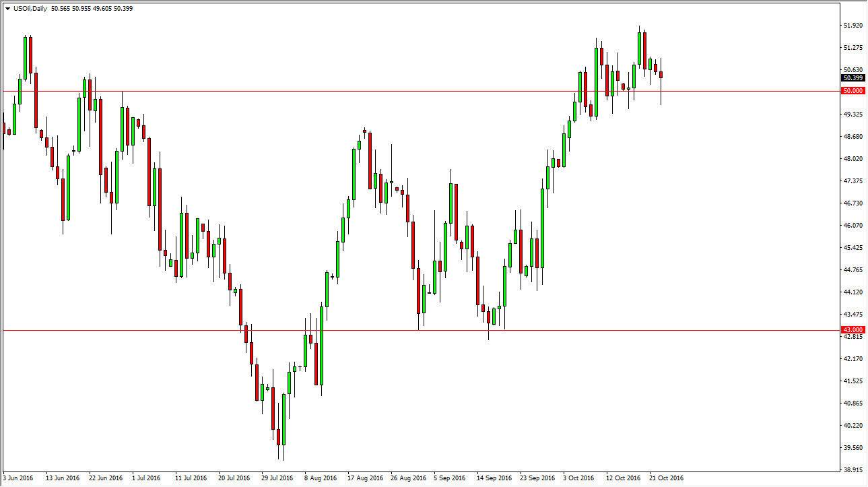Click the 49.325 price axis label

852,115
